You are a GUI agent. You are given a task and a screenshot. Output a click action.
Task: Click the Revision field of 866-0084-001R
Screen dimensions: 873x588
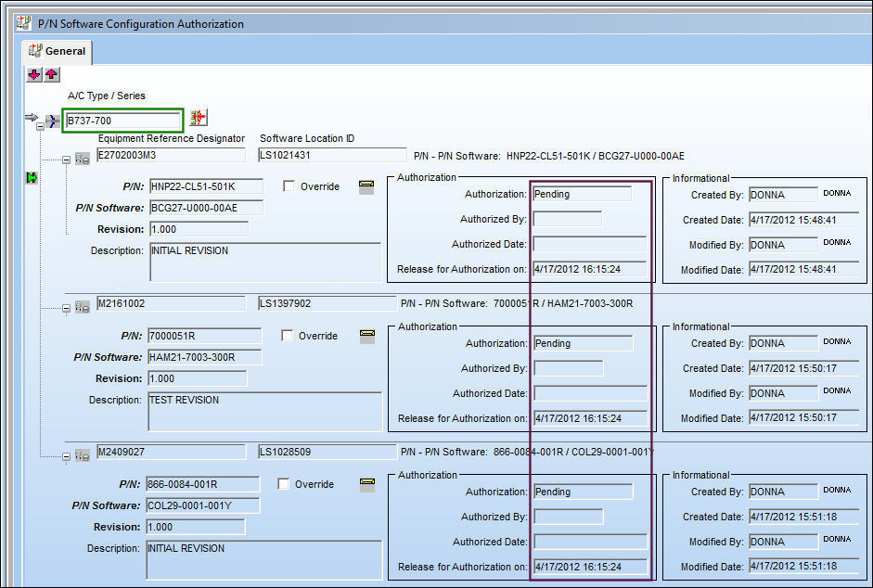(196, 527)
